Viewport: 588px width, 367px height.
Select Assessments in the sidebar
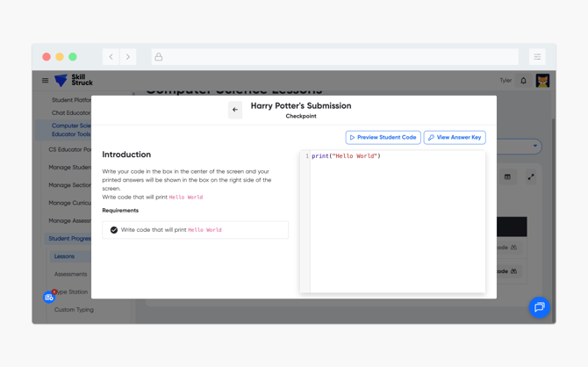(x=70, y=274)
